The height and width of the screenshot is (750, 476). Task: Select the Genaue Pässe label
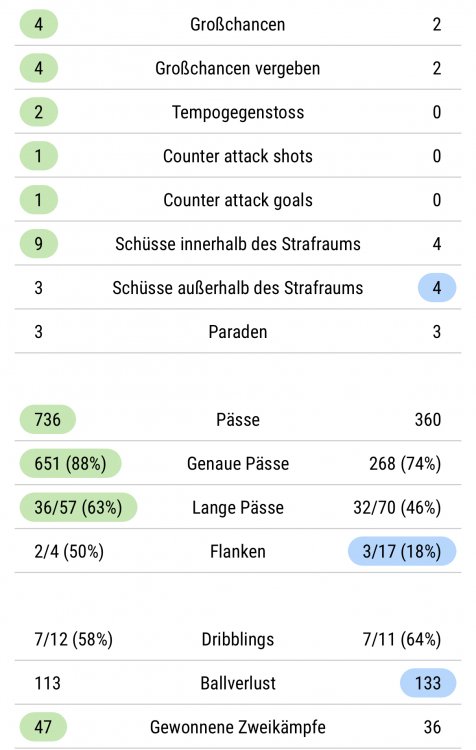click(238, 463)
